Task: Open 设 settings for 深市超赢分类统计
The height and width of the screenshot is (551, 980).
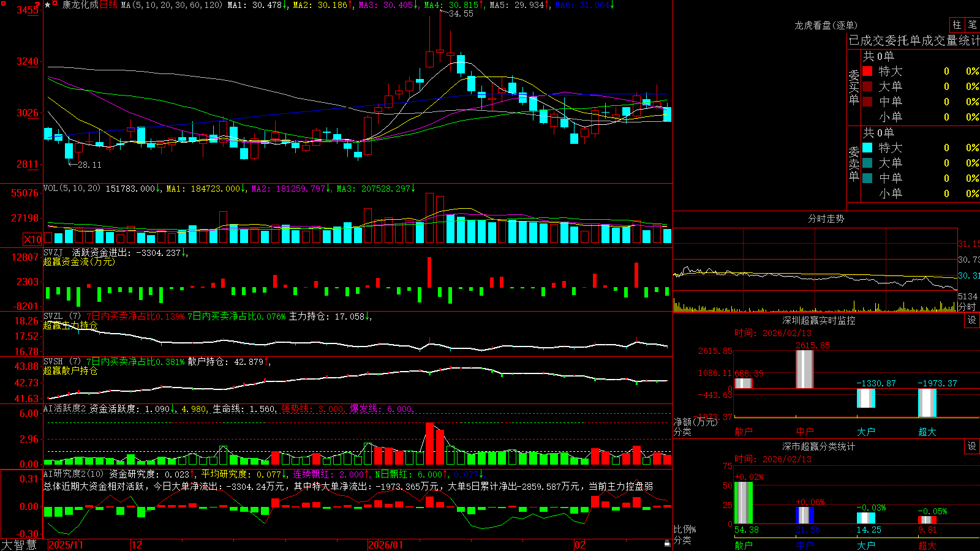Action: (972, 446)
